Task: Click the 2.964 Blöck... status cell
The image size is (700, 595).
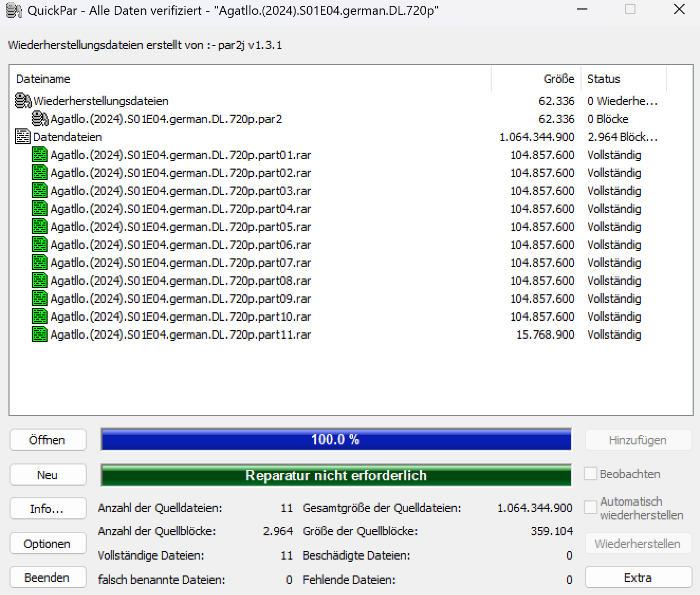Action: click(x=623, y=137)
